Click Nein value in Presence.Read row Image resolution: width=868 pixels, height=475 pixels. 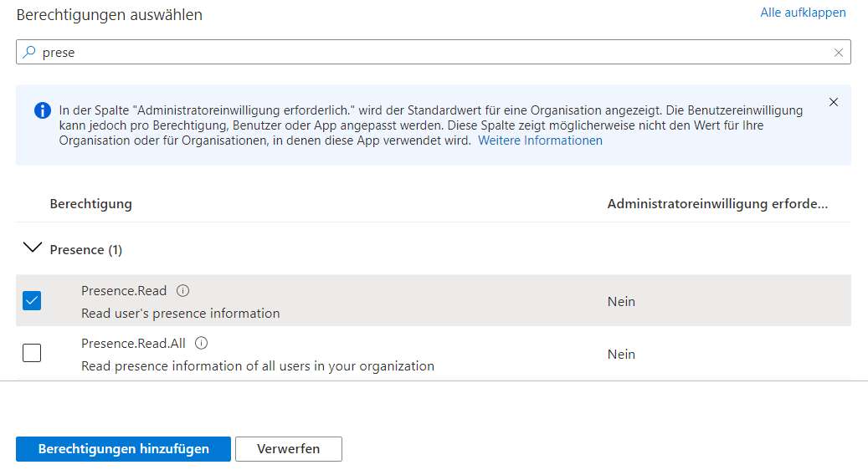[x=621, y=301]
